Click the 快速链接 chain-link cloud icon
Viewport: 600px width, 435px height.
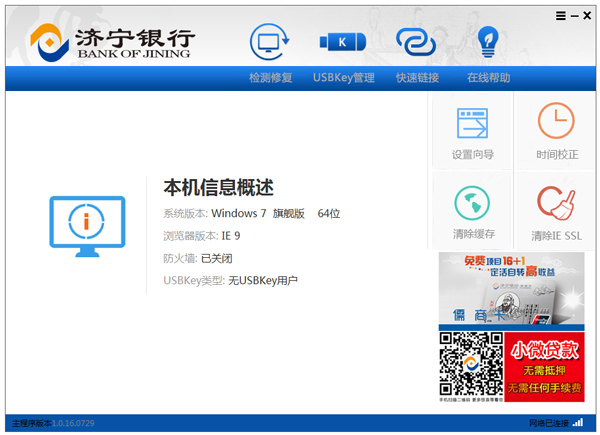(415, 41)
